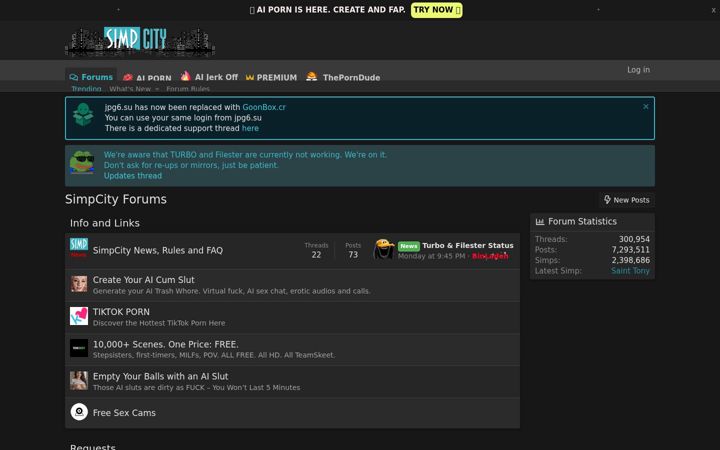Click the Simps count 2,398,686
Image resolution: width=720 pixels, height=450 pixels.
coord(630,260)
